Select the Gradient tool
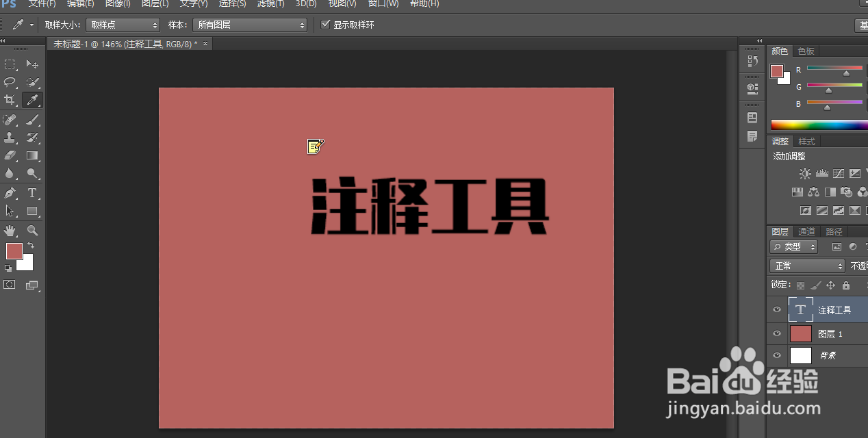This screenshot has height=438, width=868. point(32,155)
